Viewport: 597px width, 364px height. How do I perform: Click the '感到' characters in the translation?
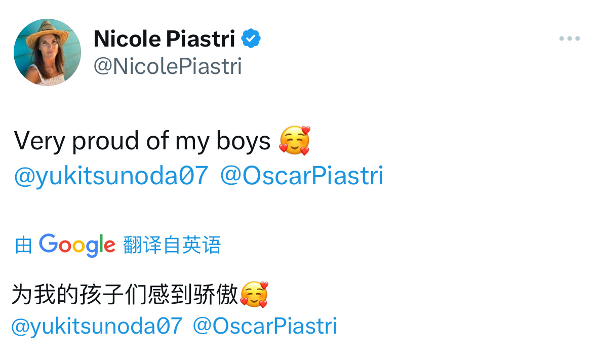point(170,294)
